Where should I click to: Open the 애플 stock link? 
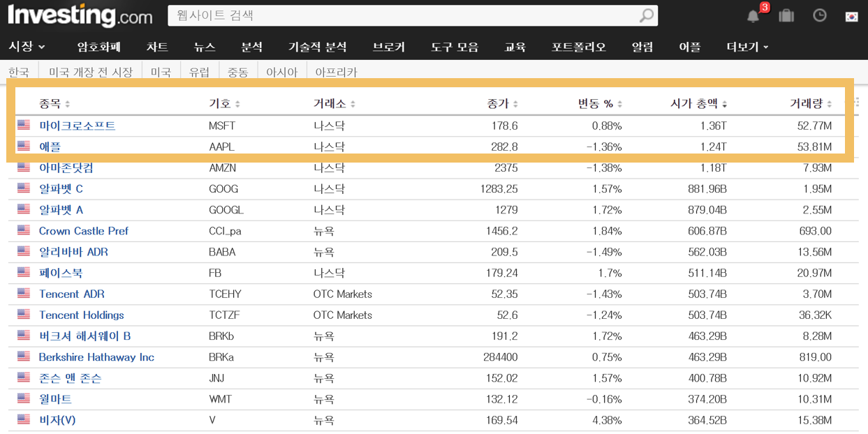click(50, 147)
